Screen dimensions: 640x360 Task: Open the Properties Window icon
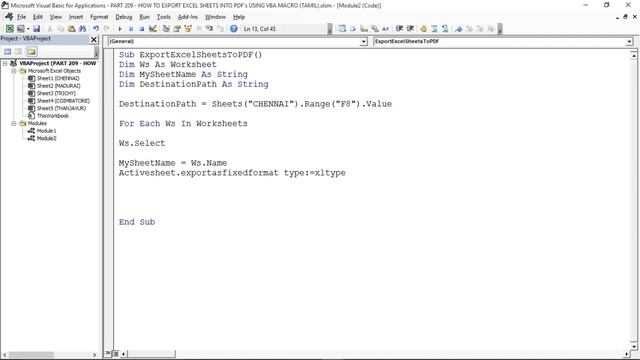coord(177,29)
